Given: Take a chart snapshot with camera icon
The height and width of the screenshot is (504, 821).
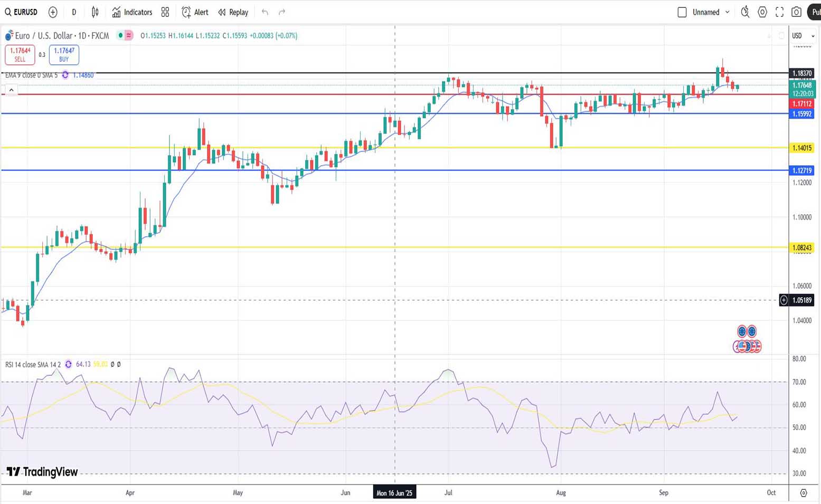Looking at the screenshot, I should [796, 12].
